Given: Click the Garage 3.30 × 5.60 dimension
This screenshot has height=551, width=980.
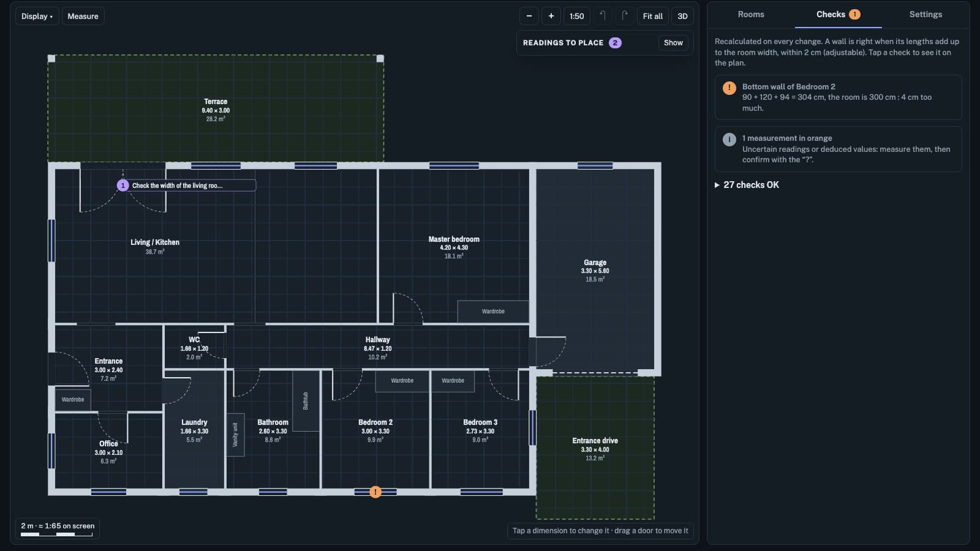Looking at the screenshot, I should point(595,271).
